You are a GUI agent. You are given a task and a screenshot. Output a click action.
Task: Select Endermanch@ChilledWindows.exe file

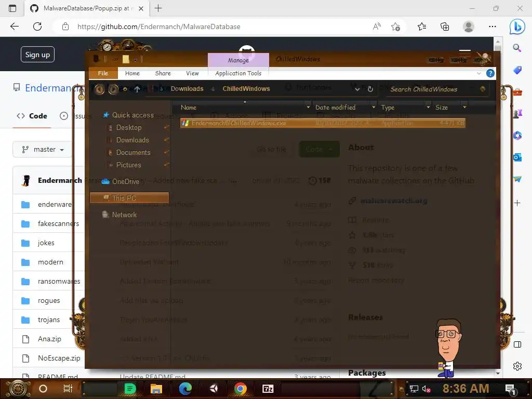click(x=323, y=123)
